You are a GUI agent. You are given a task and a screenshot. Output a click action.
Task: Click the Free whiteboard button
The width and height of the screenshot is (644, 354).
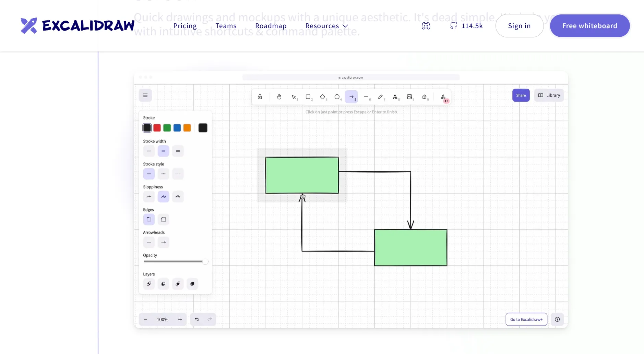[589, 26]
